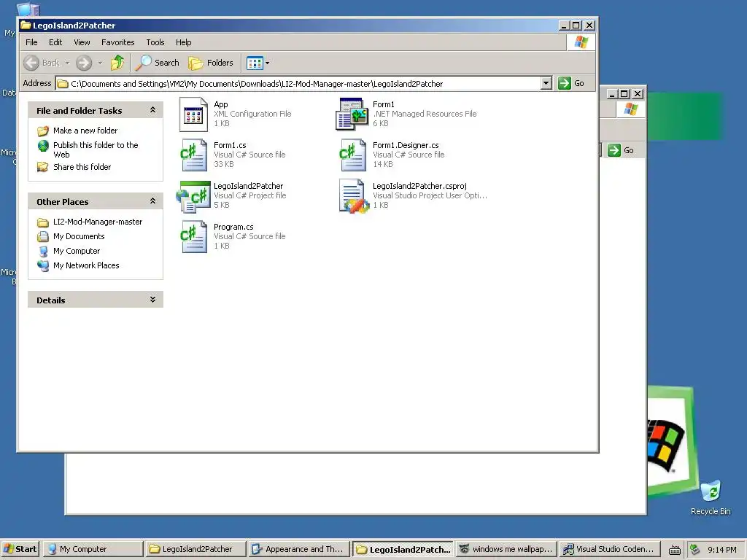
Task: Switch to inactive LegoIsland2Patcher taskbar button
Action: point(196,549)
